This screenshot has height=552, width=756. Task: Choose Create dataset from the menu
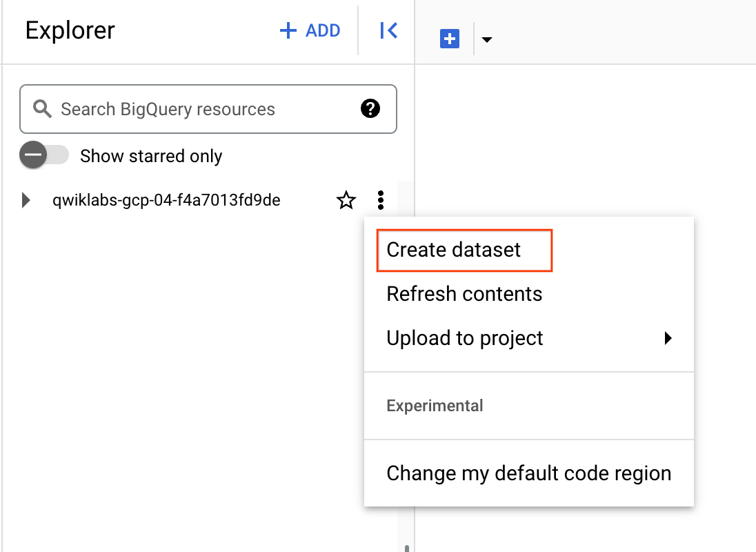pos(529,250)
